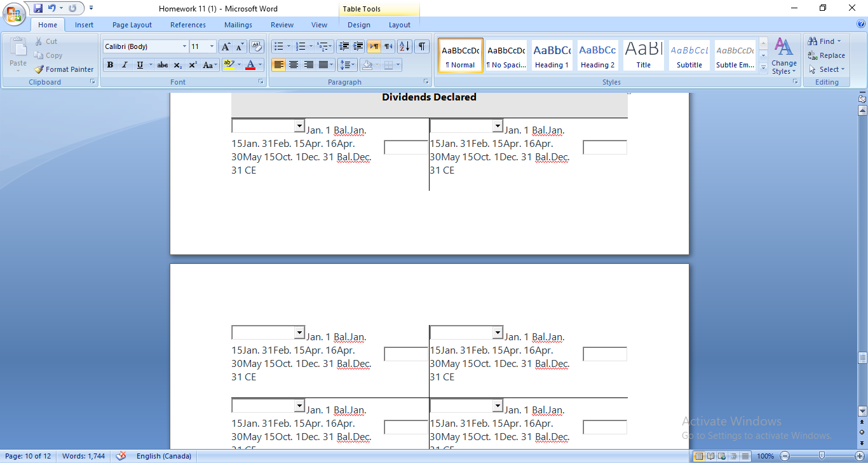This screenshot has width=868, height=463.
Task: Open the Table Tools Design tab
Action: pyautogui.click(x=359, y=25)
